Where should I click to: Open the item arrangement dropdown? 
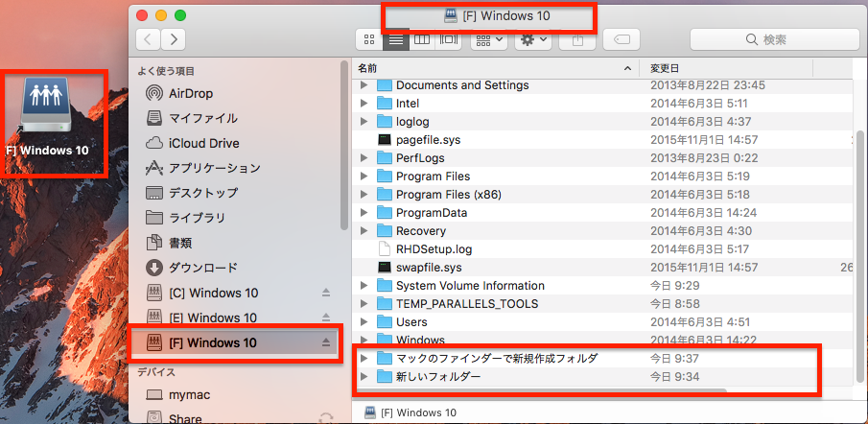coord(489,39)
